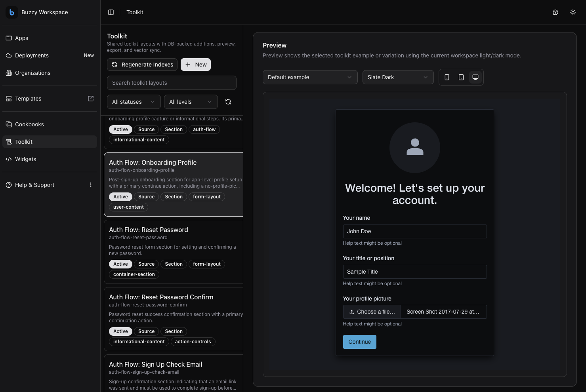Click the Buzzy Workspace logo icon
The image size is (586, 392).
coord(11,12)
